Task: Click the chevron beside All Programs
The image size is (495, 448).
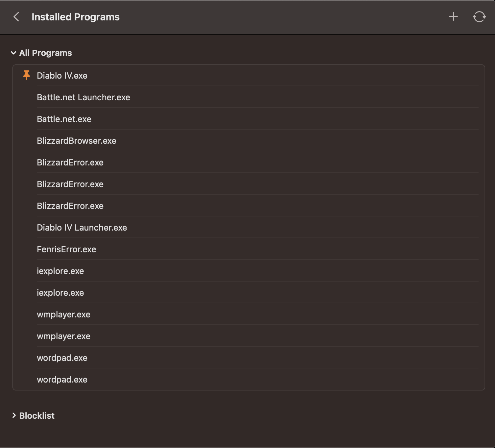Action: (13, 53)
